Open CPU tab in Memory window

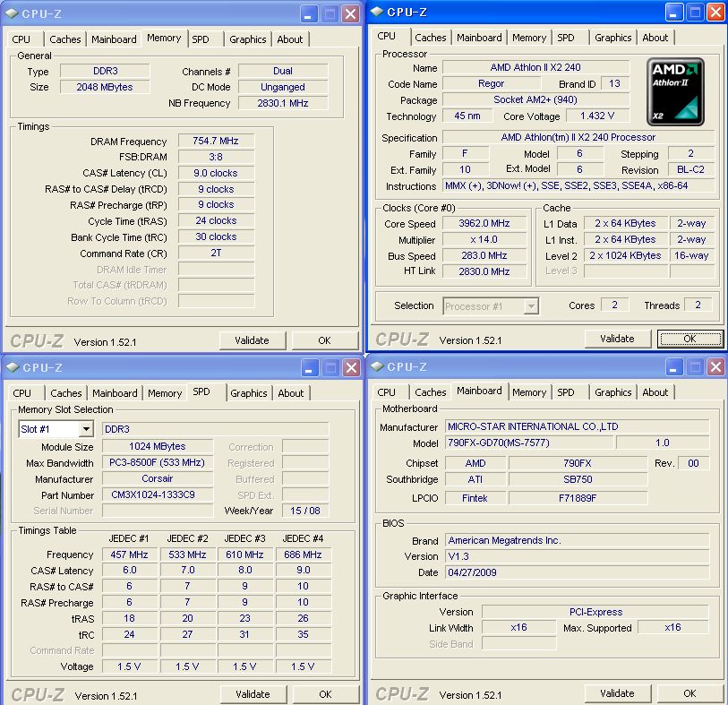click(21, 39)
